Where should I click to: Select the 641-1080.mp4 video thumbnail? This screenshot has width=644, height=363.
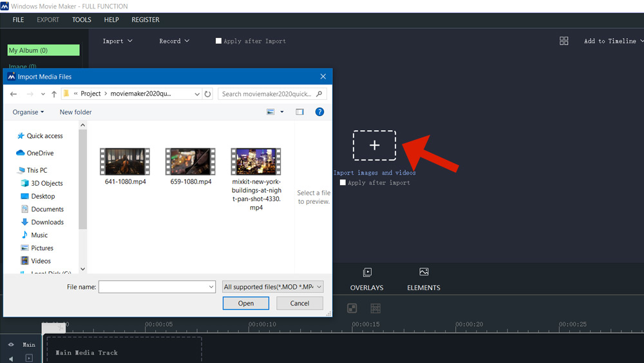[125, 162]
